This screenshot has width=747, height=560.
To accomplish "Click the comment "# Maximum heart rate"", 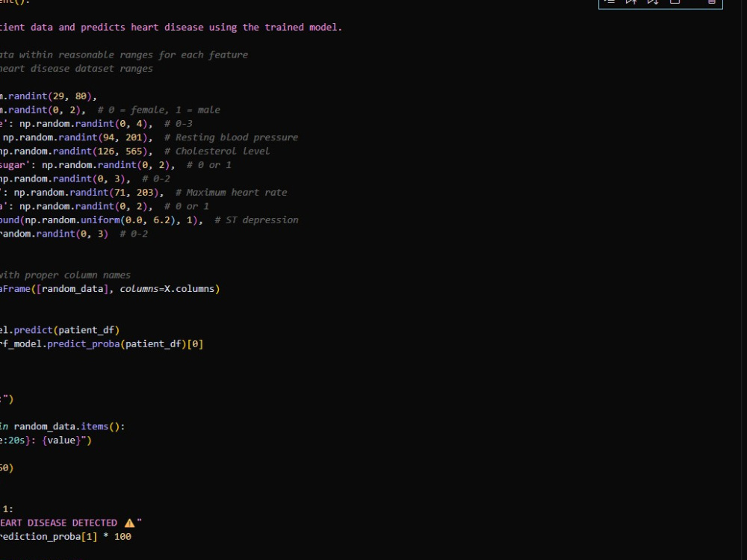I will tap(231, 193).
